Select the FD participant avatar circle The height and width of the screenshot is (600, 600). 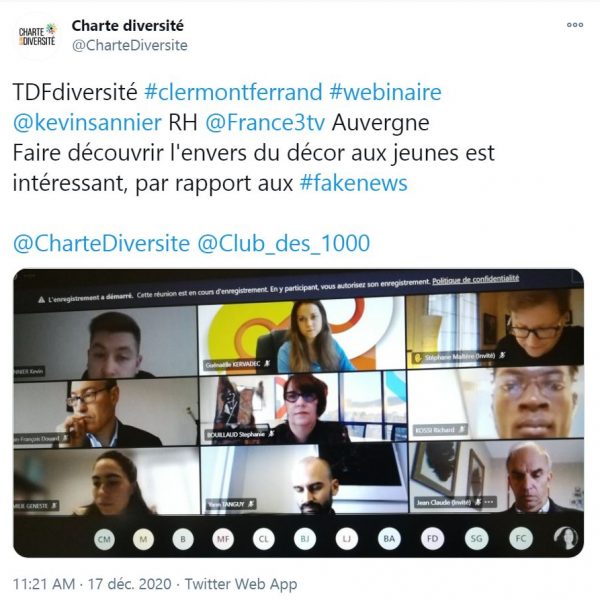coord(432,538)
